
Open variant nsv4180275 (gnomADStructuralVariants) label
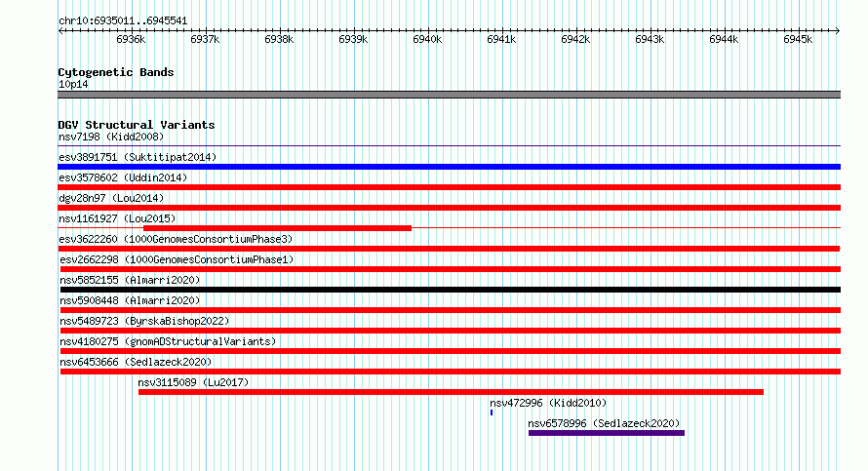point(168,341)
